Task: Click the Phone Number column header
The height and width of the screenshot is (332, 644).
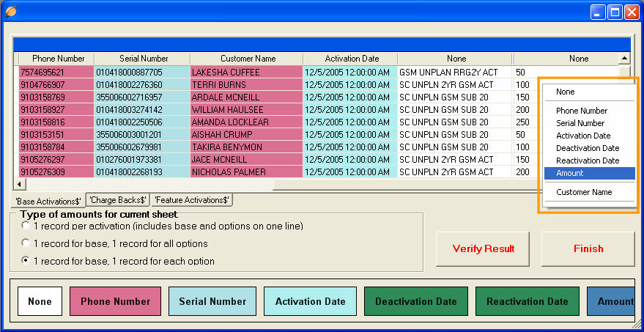Action: coord(56,59)
